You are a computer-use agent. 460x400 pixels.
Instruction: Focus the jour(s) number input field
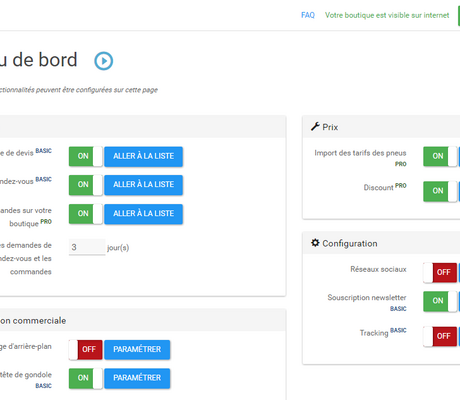87,247
